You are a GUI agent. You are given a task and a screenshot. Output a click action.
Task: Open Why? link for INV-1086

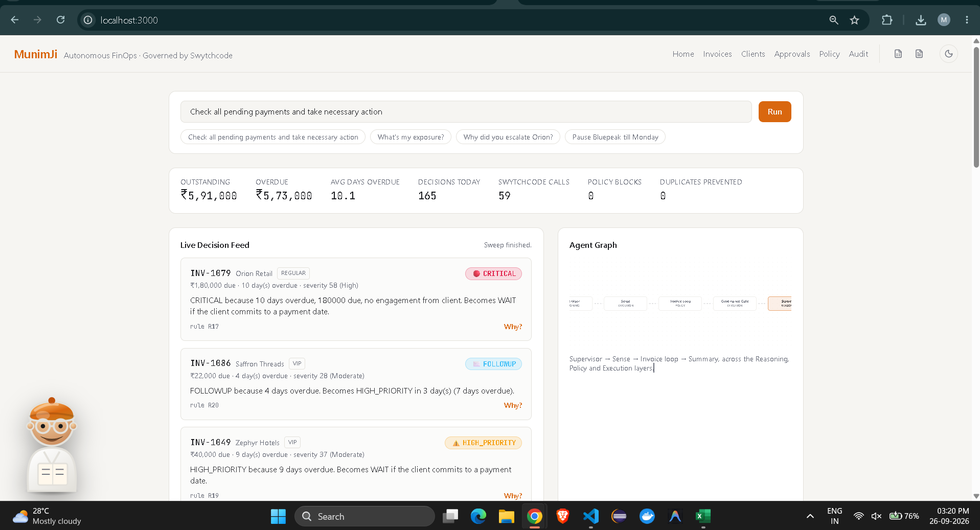point(513,405)
